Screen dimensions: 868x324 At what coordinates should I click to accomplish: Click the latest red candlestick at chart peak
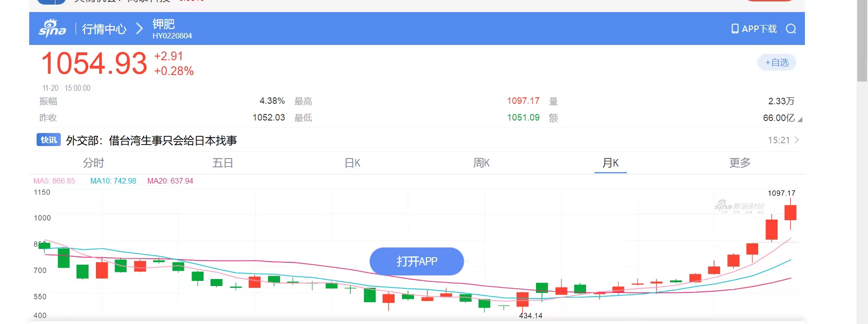[791, 212]
